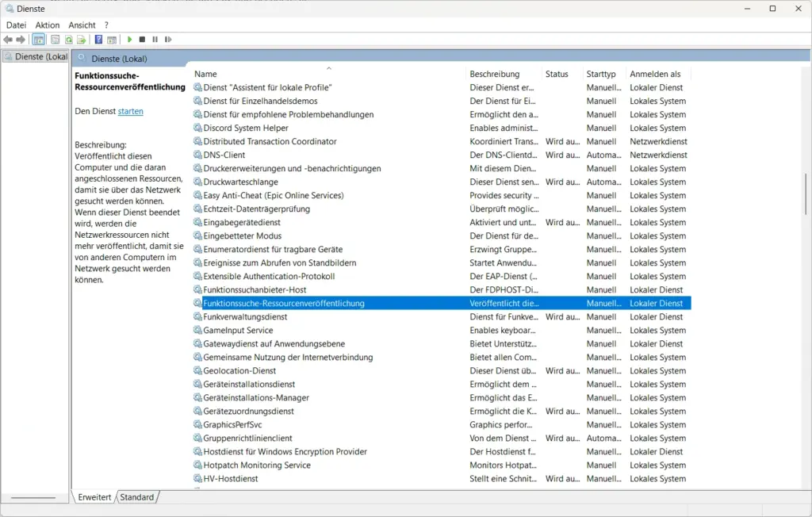The height and width of the screenshot is (517, 812).
Task: Open the Ansicht menu
Action: tap(82, 25)
